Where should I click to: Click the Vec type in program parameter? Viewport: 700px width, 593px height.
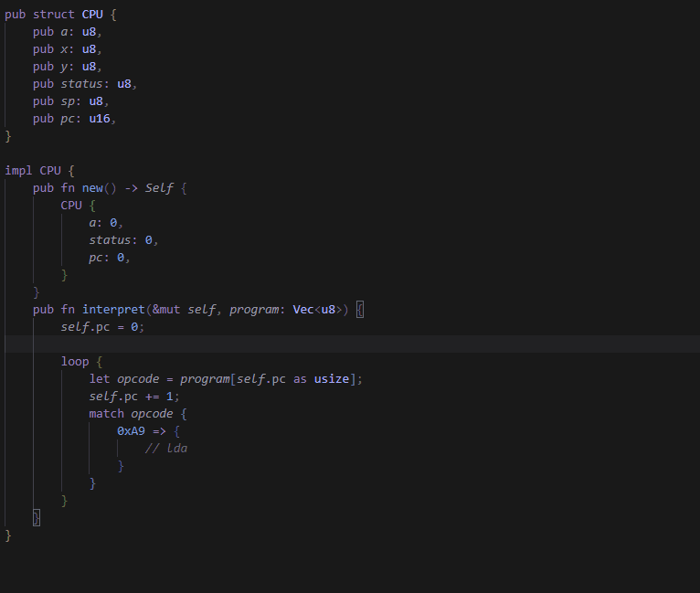click(303, 310)
